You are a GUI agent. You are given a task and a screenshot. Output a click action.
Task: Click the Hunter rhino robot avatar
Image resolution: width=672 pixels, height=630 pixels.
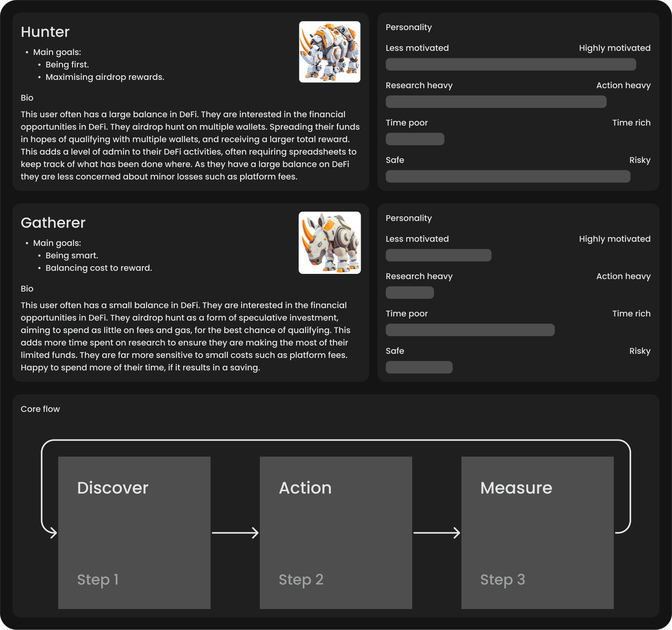(330, 52)
